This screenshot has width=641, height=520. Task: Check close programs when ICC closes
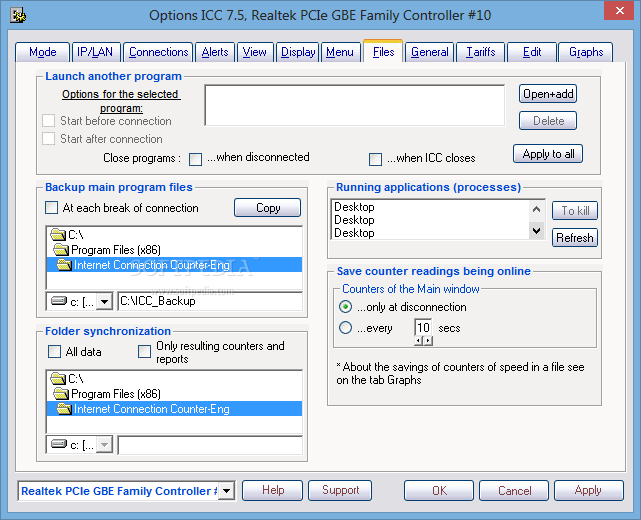click(x=375, y=159)
